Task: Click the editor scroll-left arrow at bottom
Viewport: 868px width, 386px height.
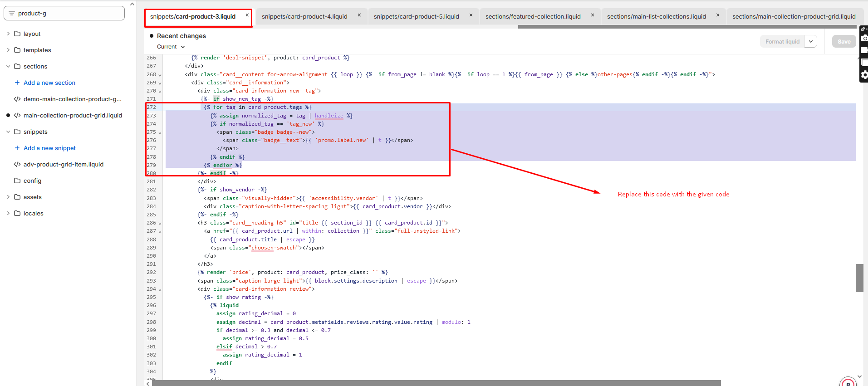Action: pyautogui.click(x=148, y=384)
